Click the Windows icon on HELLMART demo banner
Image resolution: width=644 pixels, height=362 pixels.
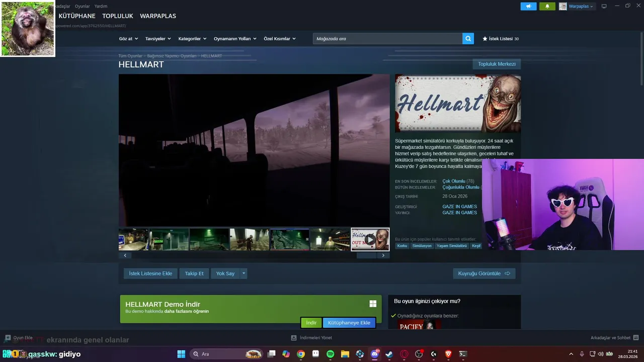click(373, 304)
